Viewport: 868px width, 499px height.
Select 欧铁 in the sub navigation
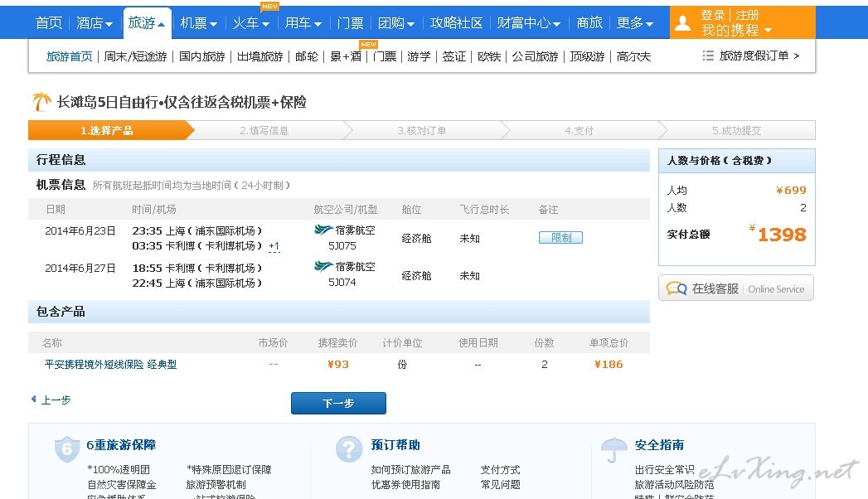(x=489, y=56)
